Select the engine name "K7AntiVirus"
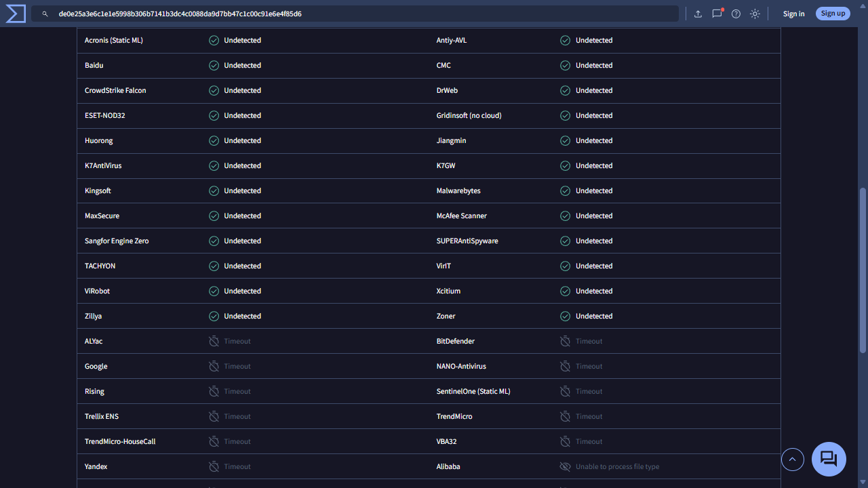 click(x=103, y=166)
